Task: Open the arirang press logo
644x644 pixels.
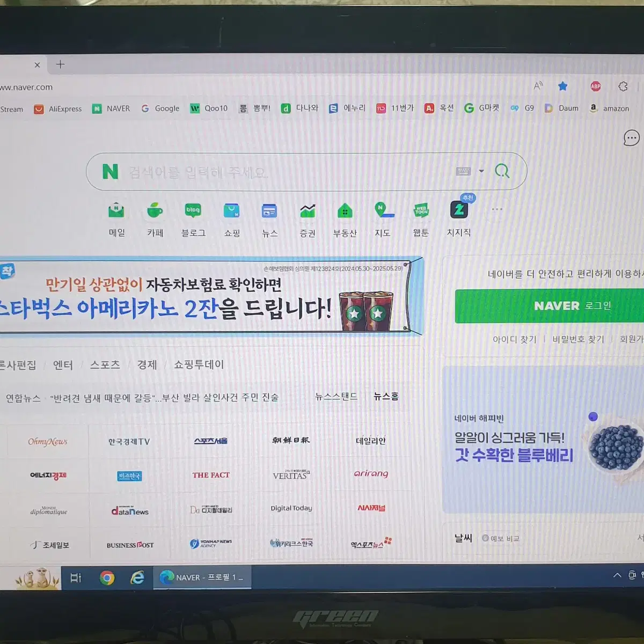Action: point(371,474)
